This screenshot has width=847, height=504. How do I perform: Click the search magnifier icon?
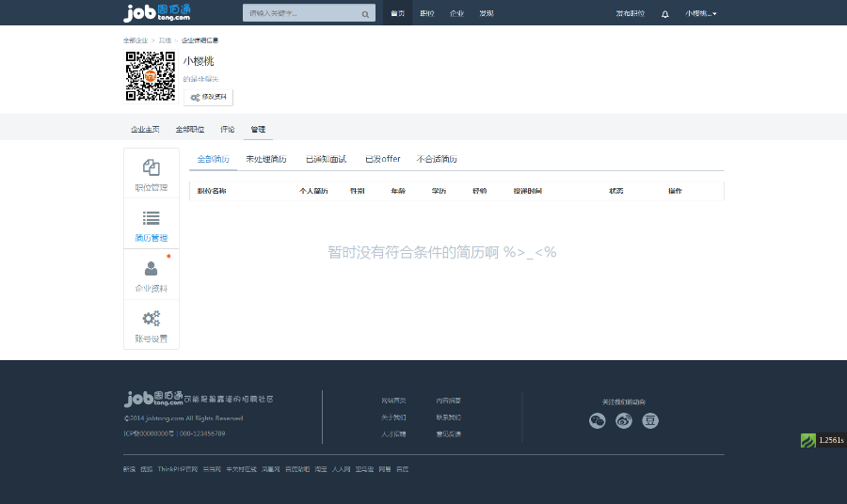(365, 14)
